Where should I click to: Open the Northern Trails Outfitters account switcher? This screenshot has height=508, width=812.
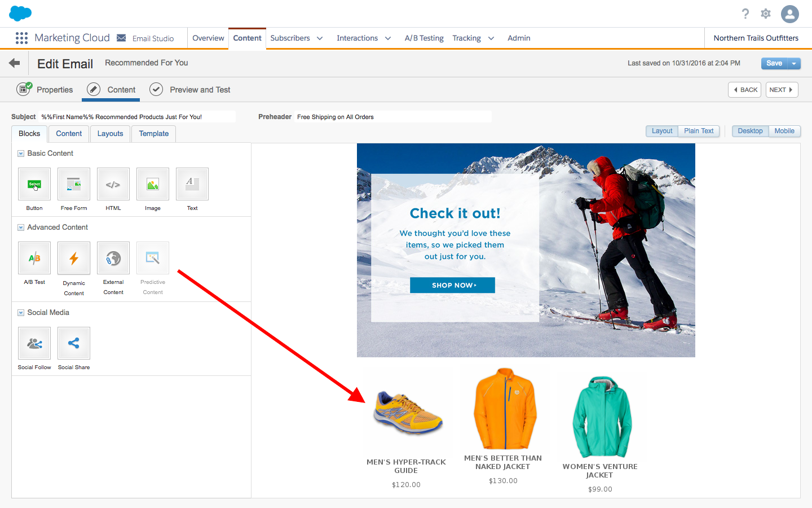pos(756,38)
